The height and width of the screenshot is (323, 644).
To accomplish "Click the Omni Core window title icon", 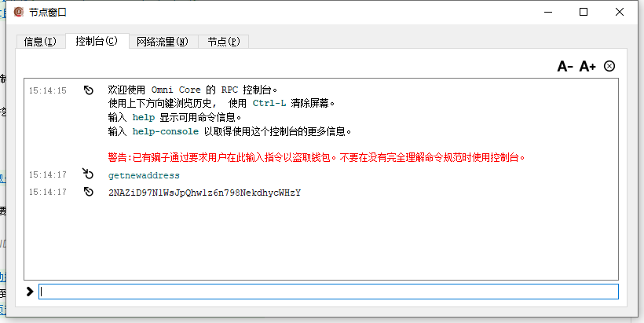I will point(19,12).
